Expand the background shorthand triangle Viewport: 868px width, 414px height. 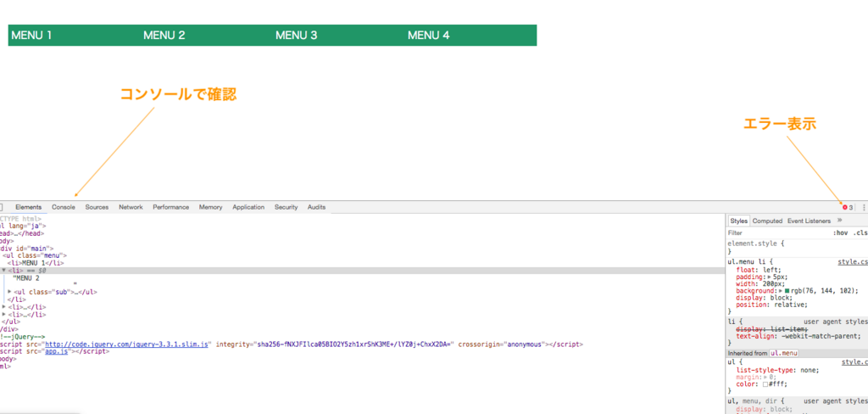(x=781, y=290)
